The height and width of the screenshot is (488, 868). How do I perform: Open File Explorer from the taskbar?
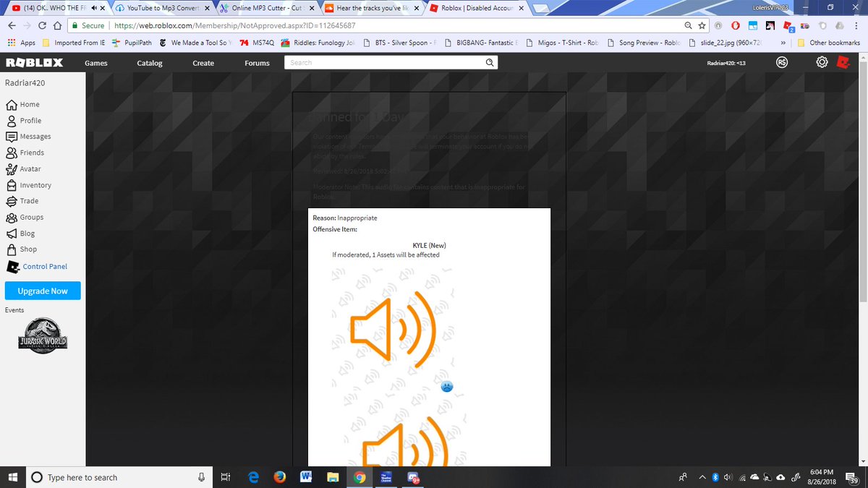332,477
